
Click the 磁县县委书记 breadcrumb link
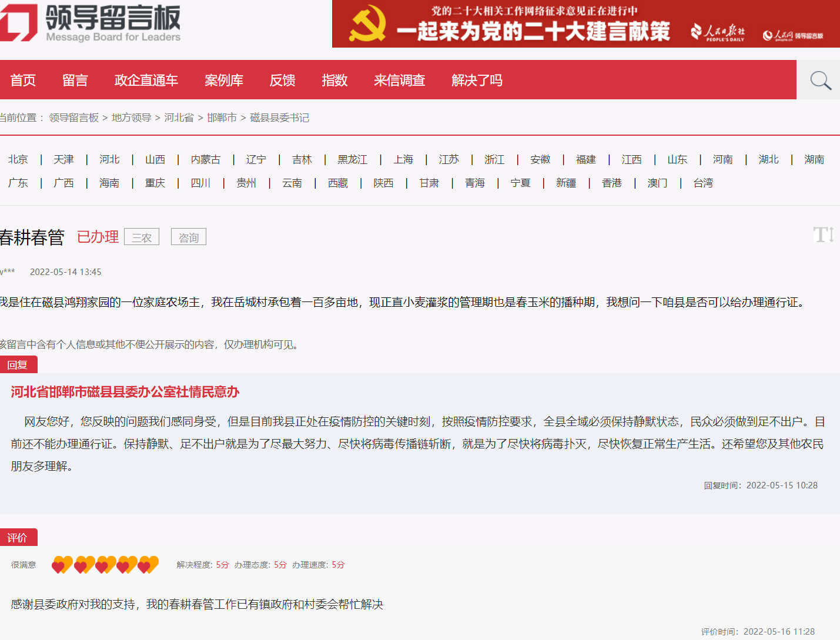[280, 118]
